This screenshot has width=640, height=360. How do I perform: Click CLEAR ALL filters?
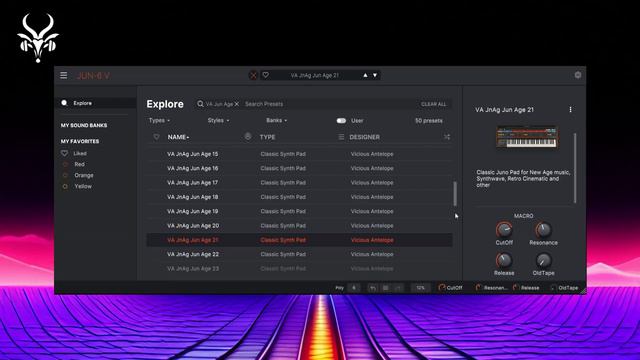pyautogui.click(x=433, y=104)
